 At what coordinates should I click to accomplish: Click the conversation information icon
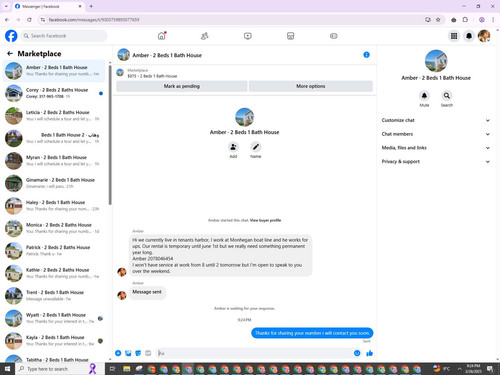(x=366, y=55)
